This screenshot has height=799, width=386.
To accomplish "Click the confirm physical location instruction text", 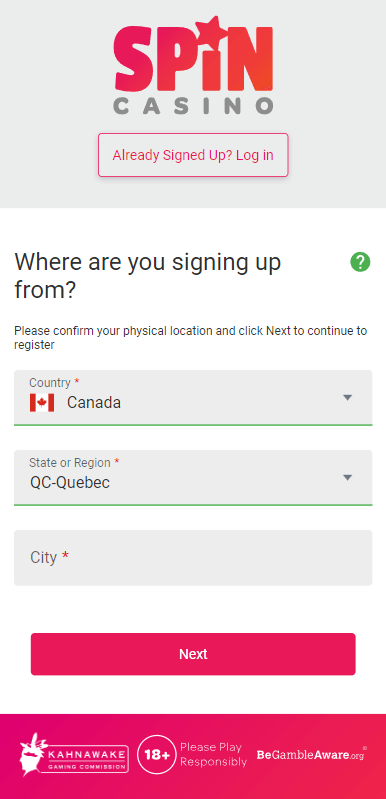I will (190, 337).
